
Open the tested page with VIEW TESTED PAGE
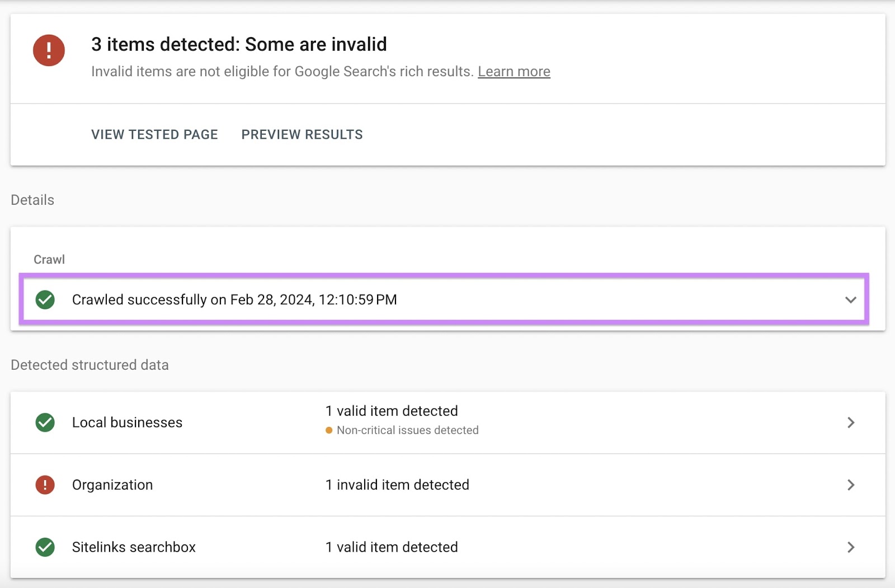point(154,134)
